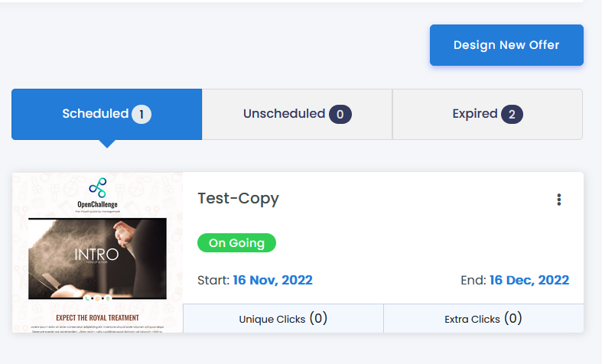
Task: Open the Test-Copy offer thumbnail
Action: click(97, 252)
